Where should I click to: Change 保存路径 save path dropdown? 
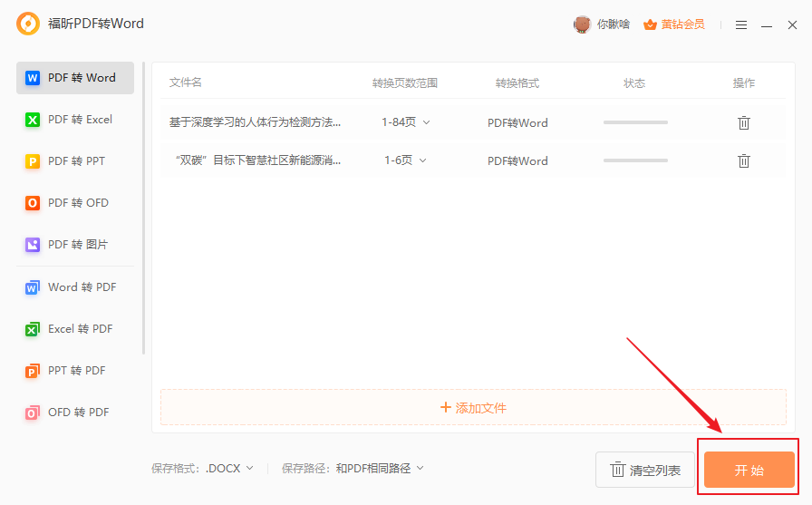pyautogui.click(x=379, y=469)
